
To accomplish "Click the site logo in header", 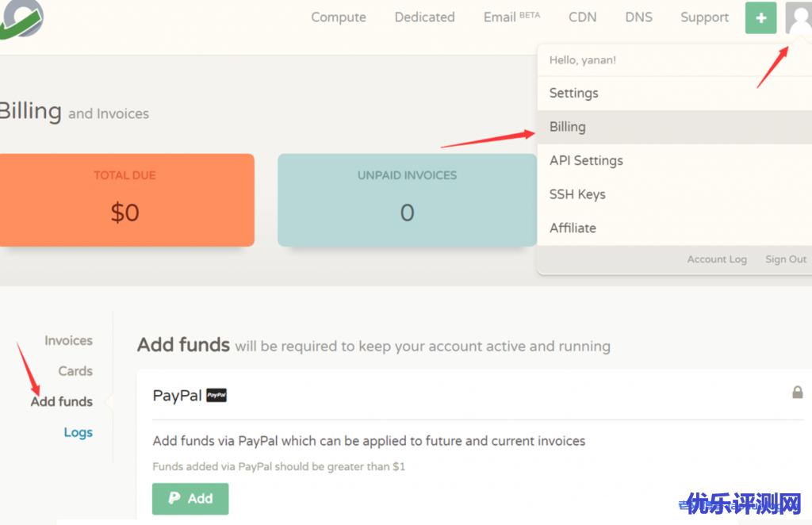I will click(21, 17).
